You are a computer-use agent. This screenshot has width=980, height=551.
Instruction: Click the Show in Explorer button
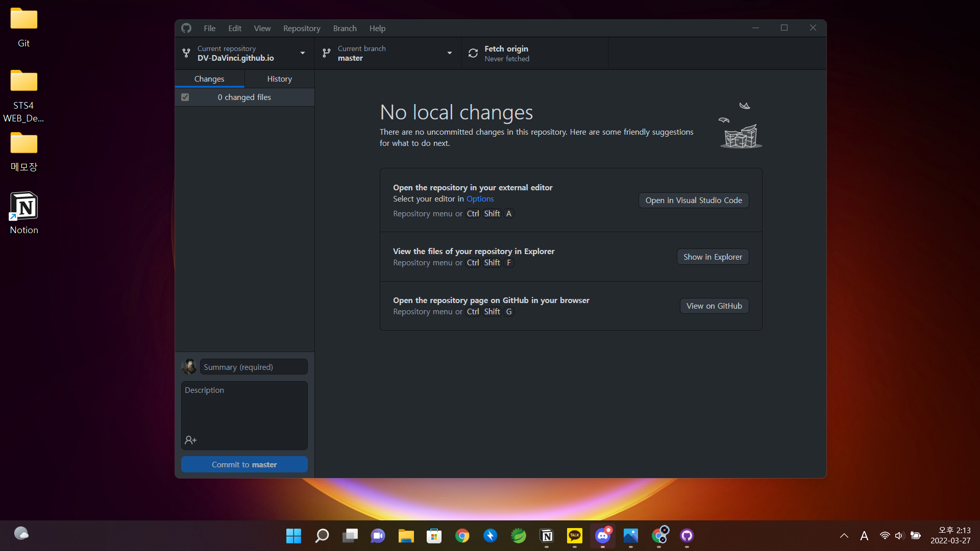tap(713, 257)
